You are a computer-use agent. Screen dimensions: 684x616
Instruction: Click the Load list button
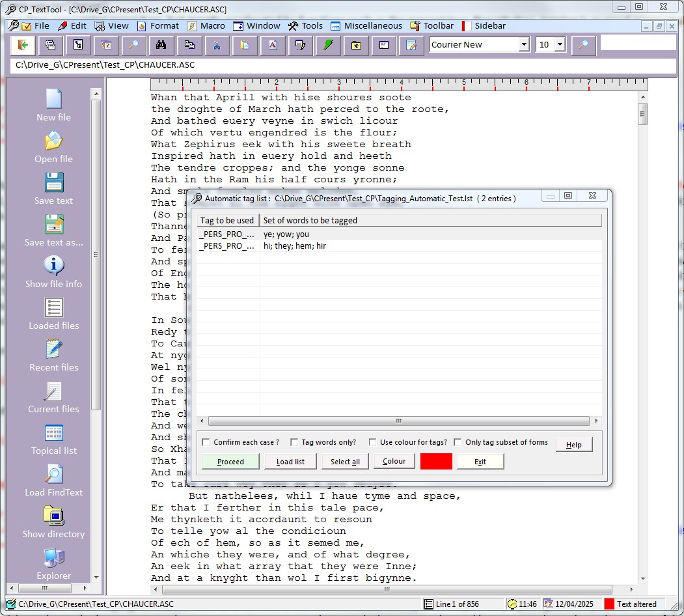[x=290, y=462]
